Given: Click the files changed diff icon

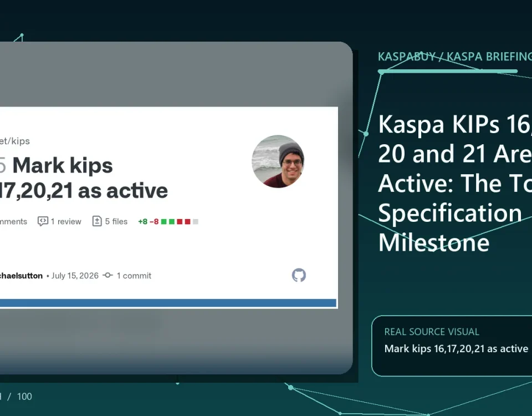Looking at the screenshot, I should [x=97, y=221].
